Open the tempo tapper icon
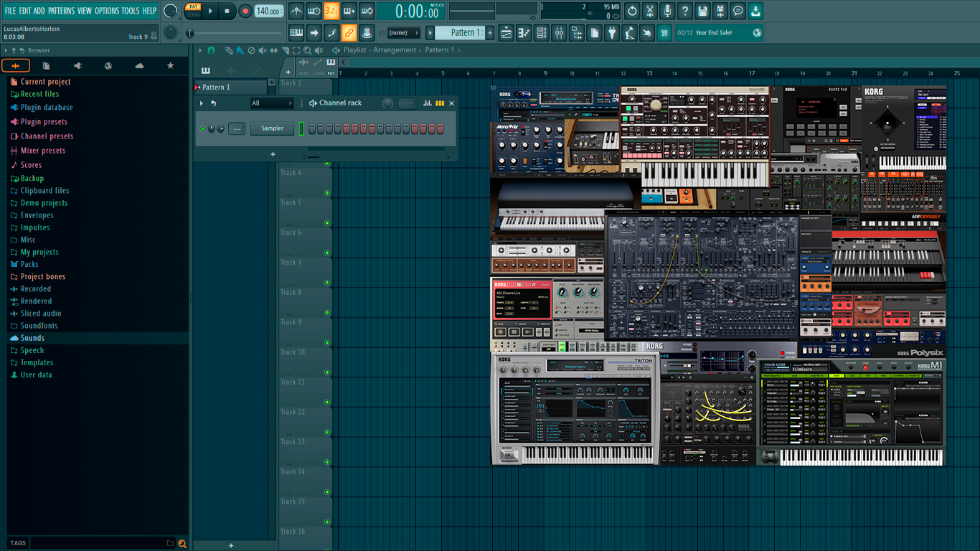The height and width of the screenshot is (551, 980). tap(629, 32)
